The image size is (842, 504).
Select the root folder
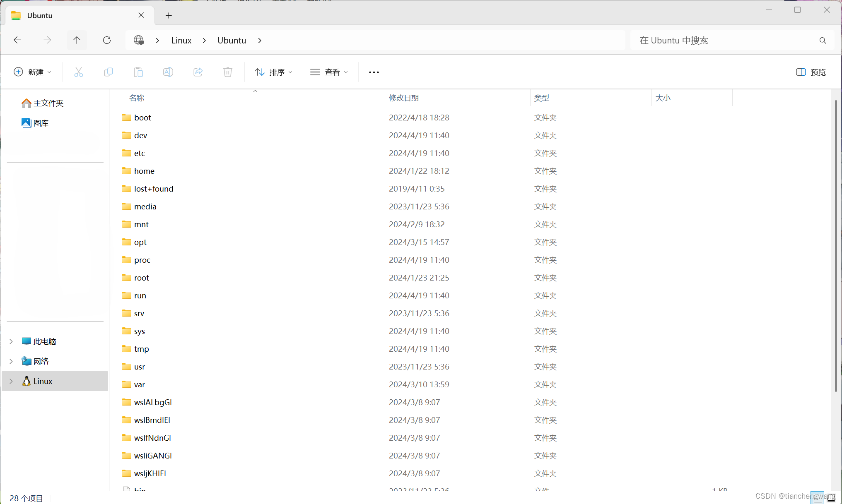[x=141, y=278]
